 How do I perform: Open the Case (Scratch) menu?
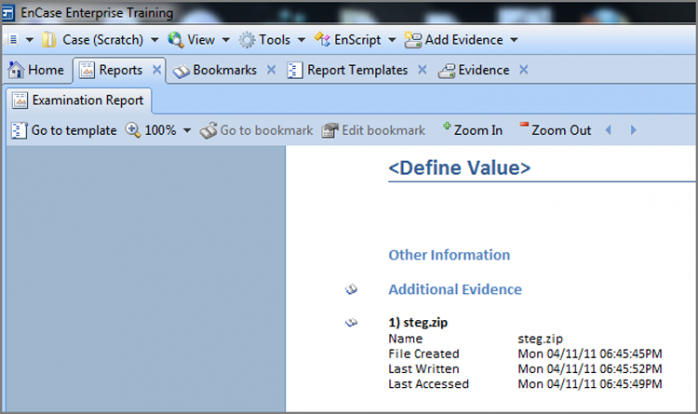click(x=103, y=40)
